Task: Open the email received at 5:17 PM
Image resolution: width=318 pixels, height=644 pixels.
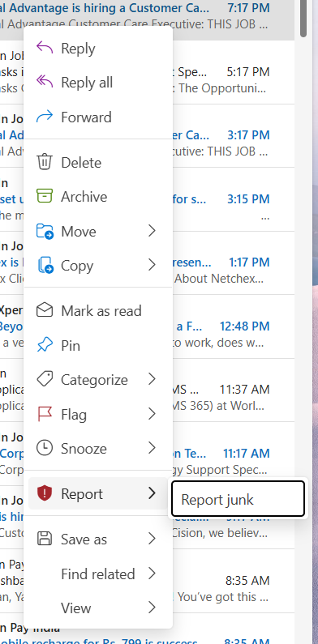Action: tap(234, 72)
